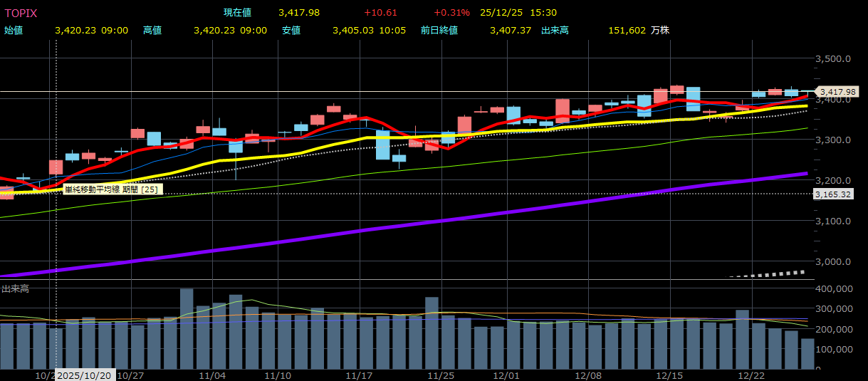
Task: Click the white dotted forecast line bottom right
Action: [769, 273]
